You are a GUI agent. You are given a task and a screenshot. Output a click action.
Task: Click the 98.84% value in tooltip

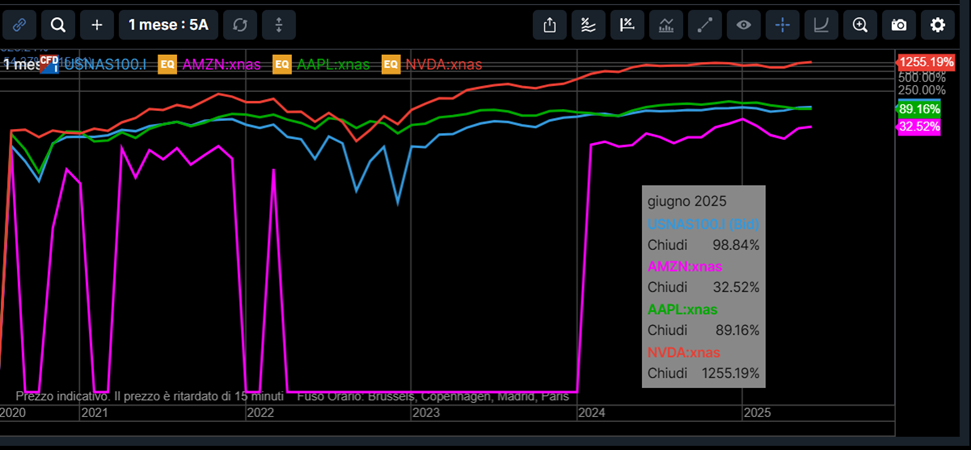click(x=736, y=245)
